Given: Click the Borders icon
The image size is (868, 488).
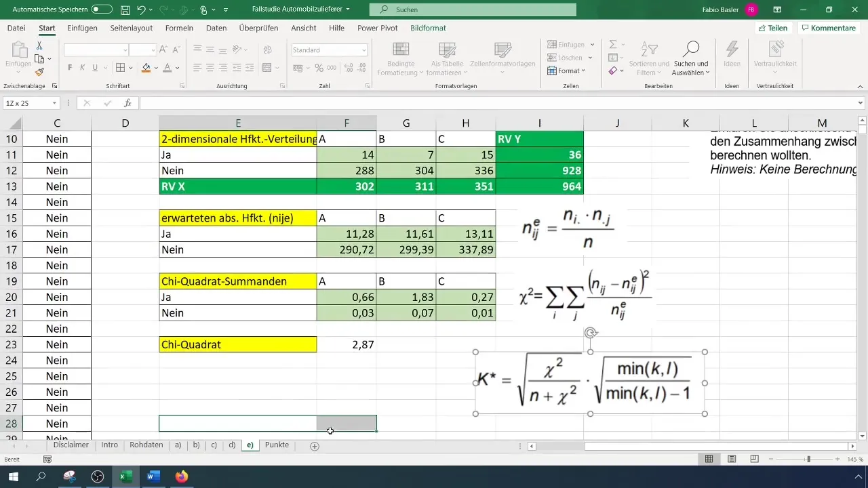Looking at the screenshot, I should [120, 68].
